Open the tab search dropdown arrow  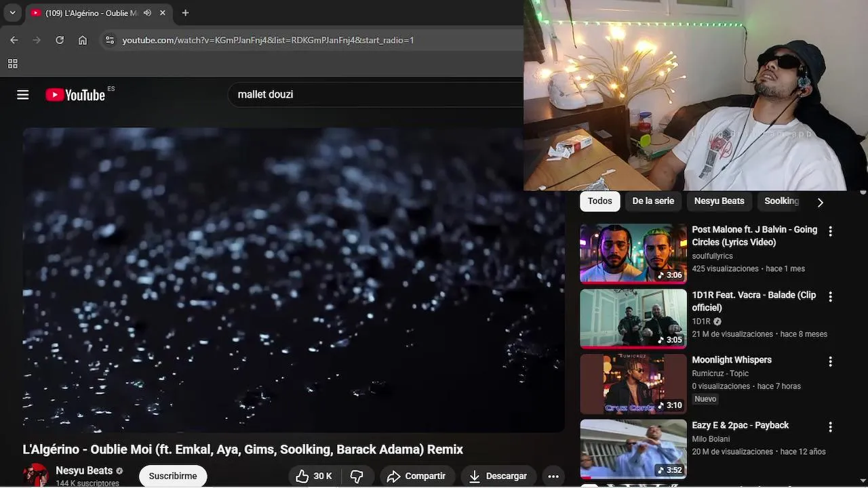click(12, 13)
